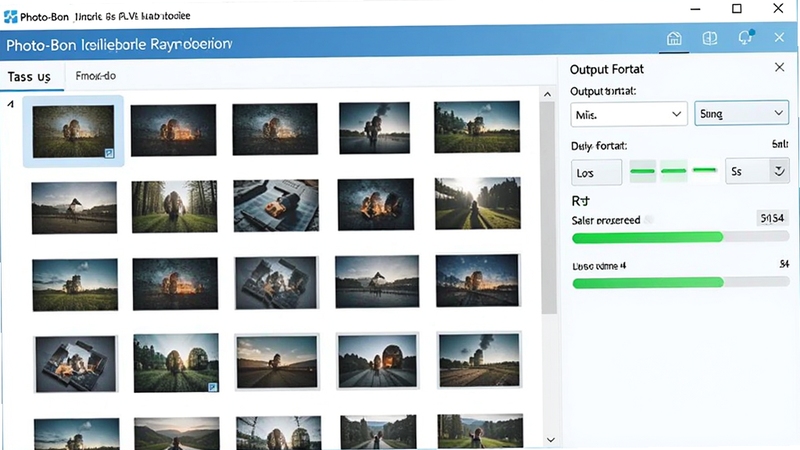Viewport: 800px width, 450px height.
Task: Click middle green segment in Duly fortat row
Action: tap(673, 171)
